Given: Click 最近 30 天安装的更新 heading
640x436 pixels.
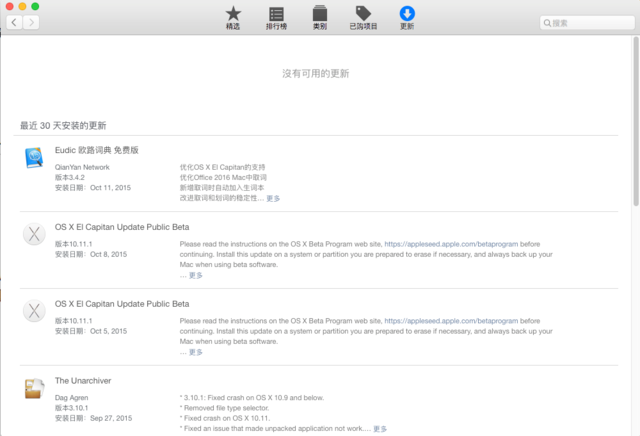Looking at the screenshot, I should coord(63,126).
